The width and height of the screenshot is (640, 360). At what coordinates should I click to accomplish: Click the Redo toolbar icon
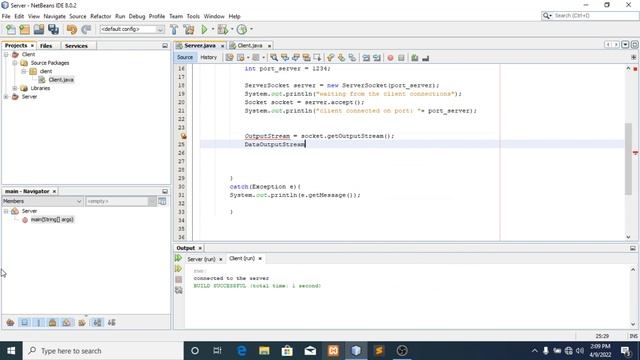(x=86, y=29)
